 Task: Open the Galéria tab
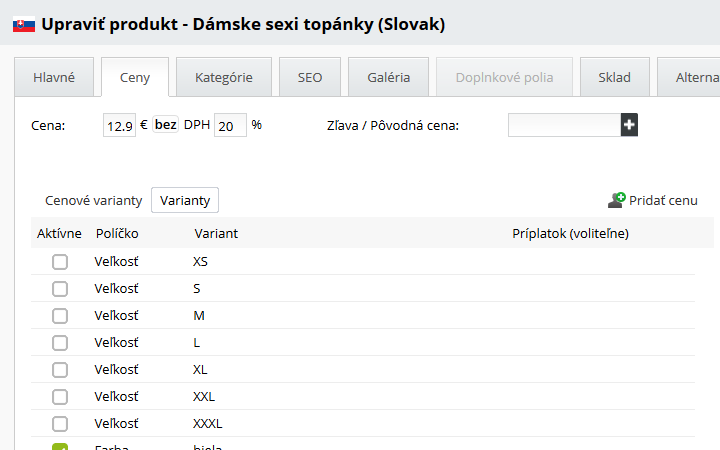click(389, 77)
